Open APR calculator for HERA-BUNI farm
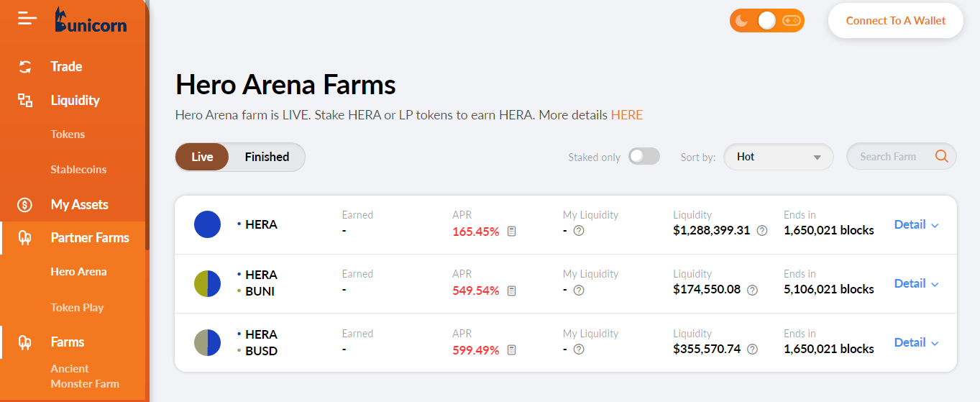 [512, 291]
